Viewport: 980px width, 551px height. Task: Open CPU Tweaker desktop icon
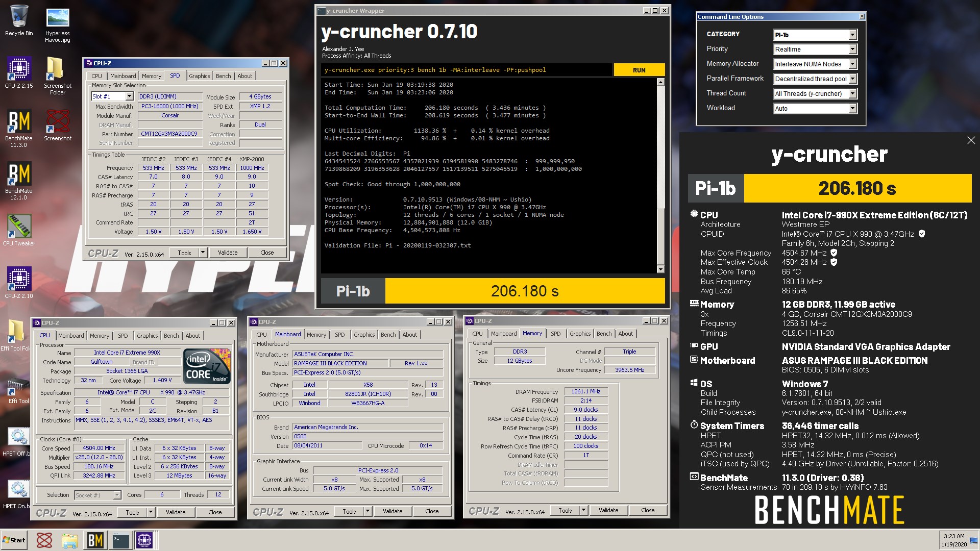pos(19,230)
